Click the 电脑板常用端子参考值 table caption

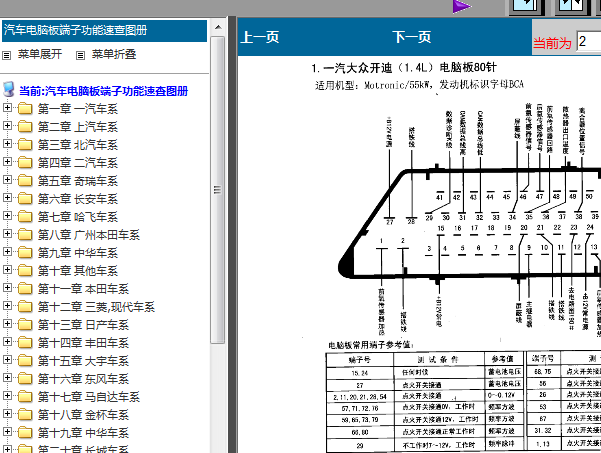tap(370, 345)
